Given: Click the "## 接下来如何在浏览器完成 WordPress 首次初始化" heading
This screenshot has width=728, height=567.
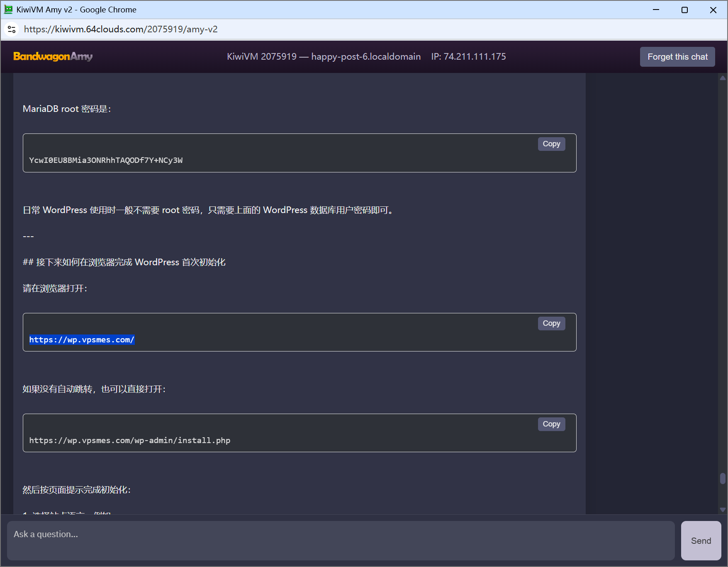Looking at the screenshot, I should 124,262.
